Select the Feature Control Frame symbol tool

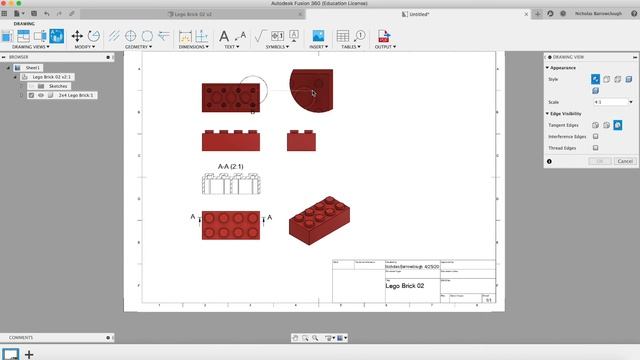pos(277,36)
